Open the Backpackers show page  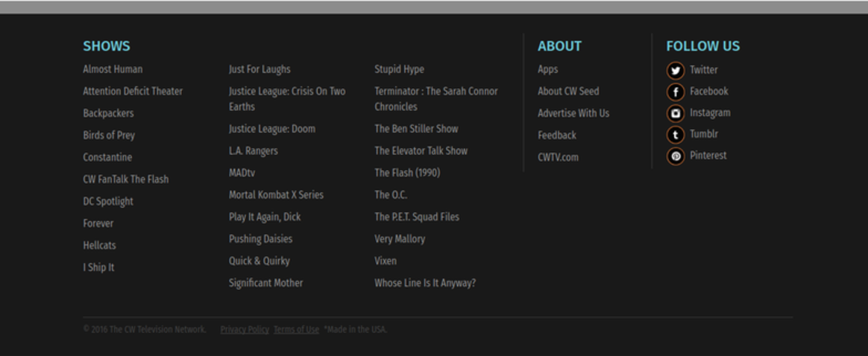coord(109,113)
